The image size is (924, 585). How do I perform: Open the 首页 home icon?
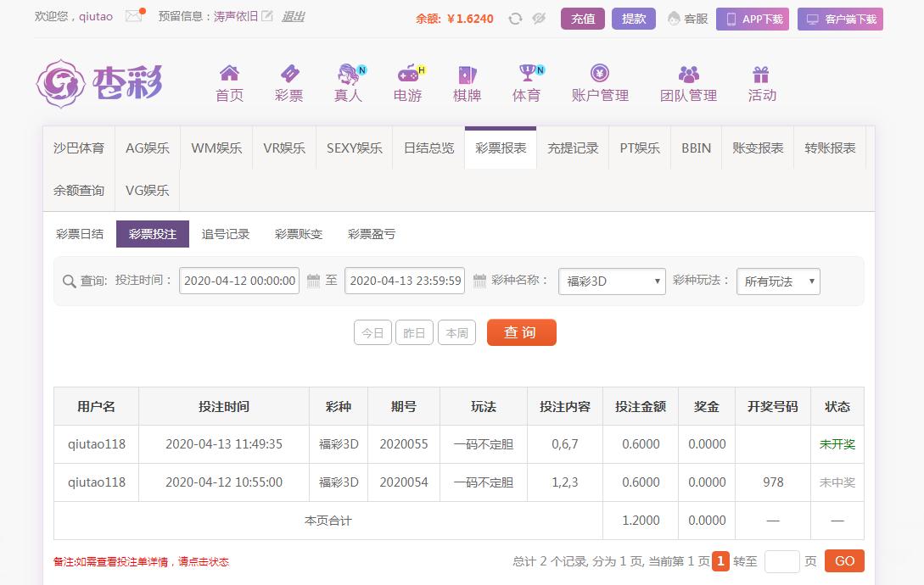coord(229,74)
